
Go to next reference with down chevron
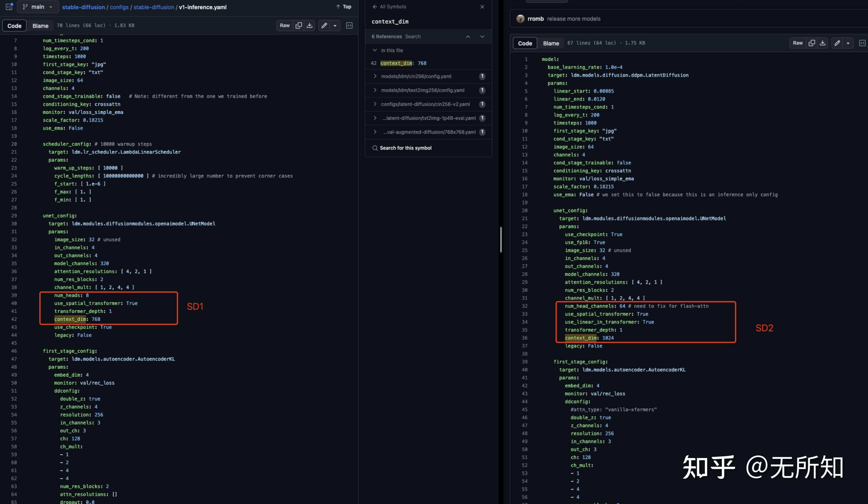point(482,36)
